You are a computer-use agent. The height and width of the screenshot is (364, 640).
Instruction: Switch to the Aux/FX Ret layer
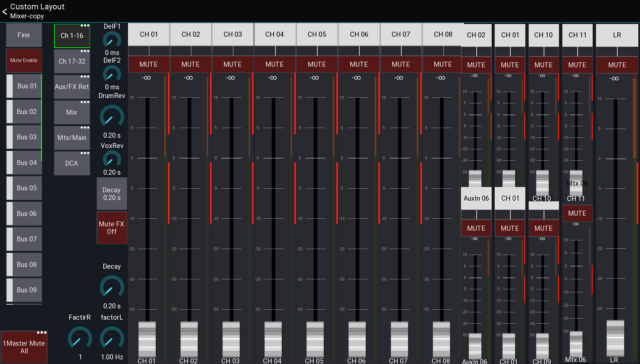(72, 87)
